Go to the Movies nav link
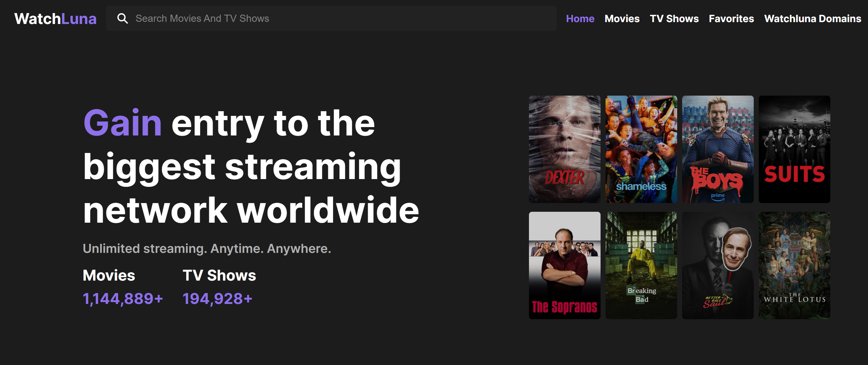The width and height of the screenshot is (868, 365). 622,19
